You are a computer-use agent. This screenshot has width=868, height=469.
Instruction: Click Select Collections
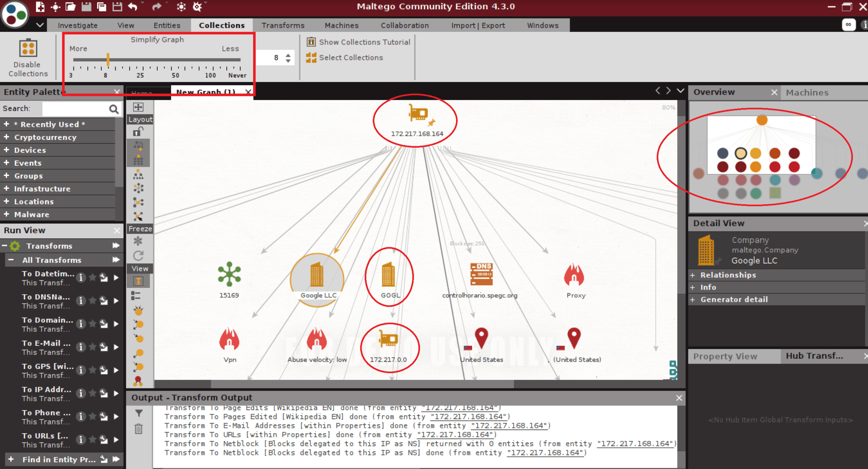[351, 57]
